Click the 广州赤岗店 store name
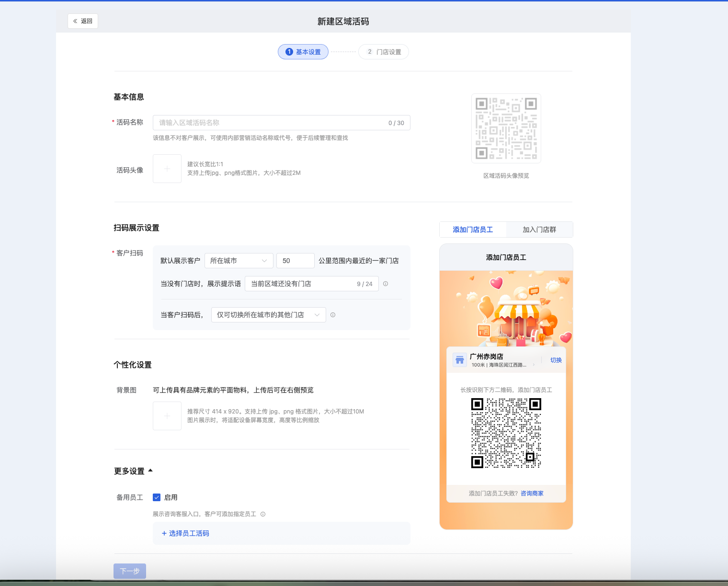 [x=487, y=356]
